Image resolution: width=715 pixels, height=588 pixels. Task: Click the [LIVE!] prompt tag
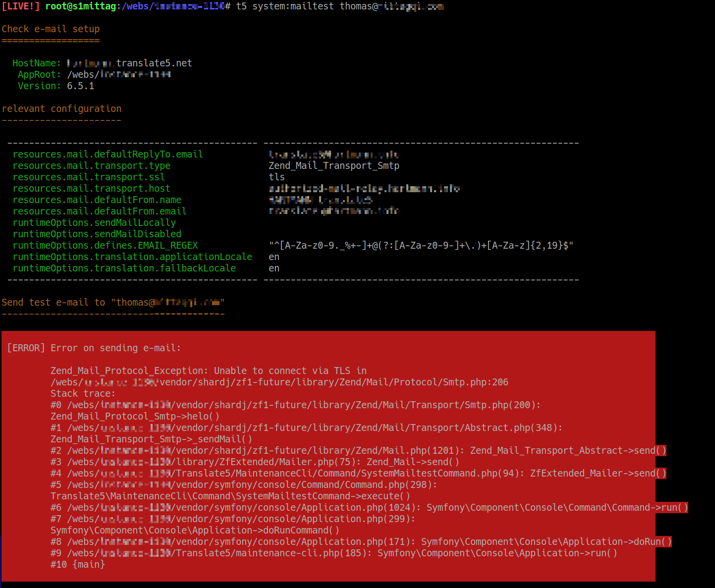click(21, 6)
